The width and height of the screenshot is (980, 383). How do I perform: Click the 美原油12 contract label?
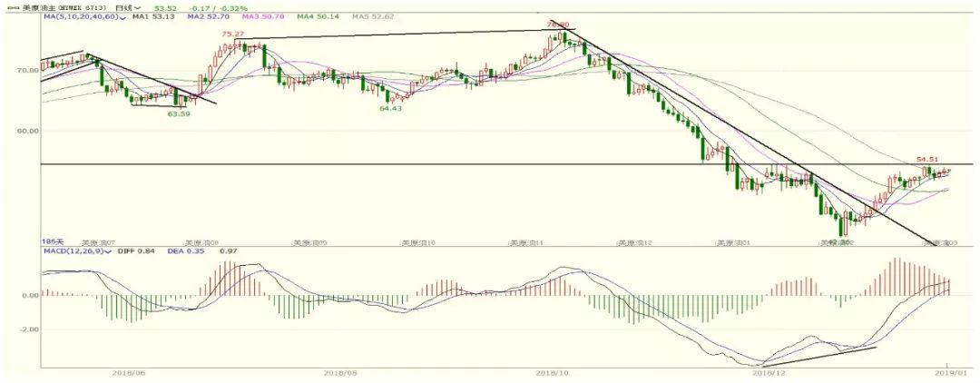633,243
